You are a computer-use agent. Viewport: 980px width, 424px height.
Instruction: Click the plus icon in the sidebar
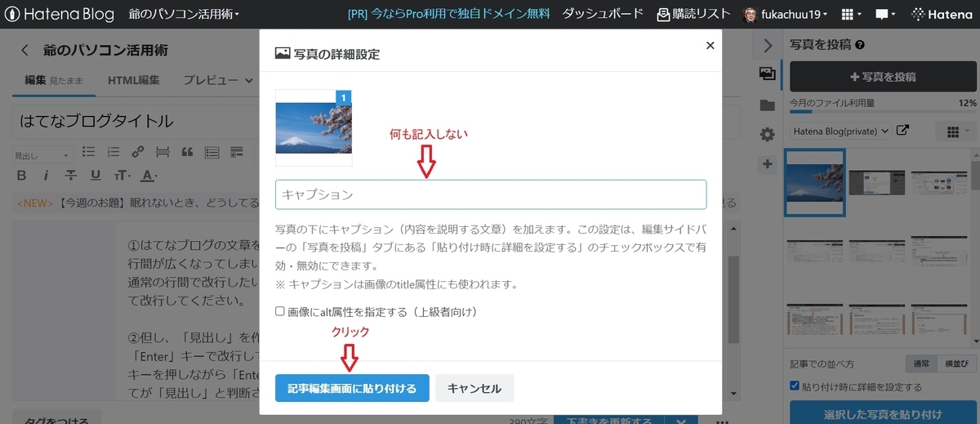click(x=767, y=164)
